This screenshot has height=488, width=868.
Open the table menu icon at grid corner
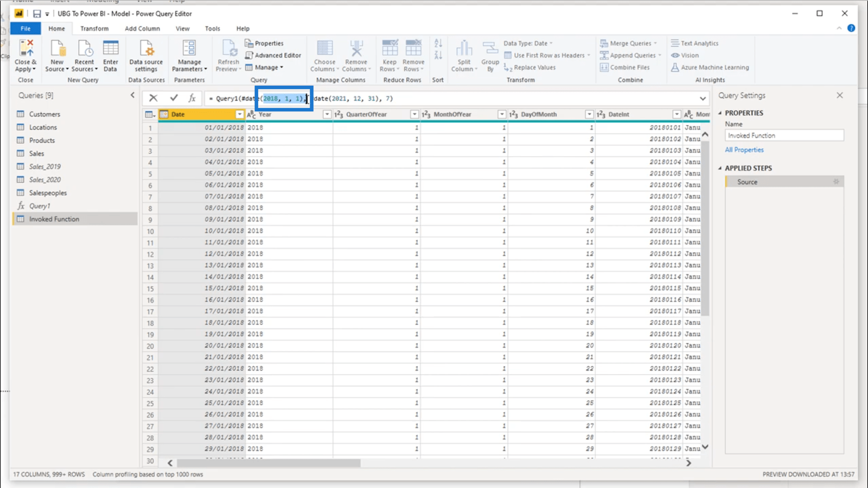(x=150, y=114)
